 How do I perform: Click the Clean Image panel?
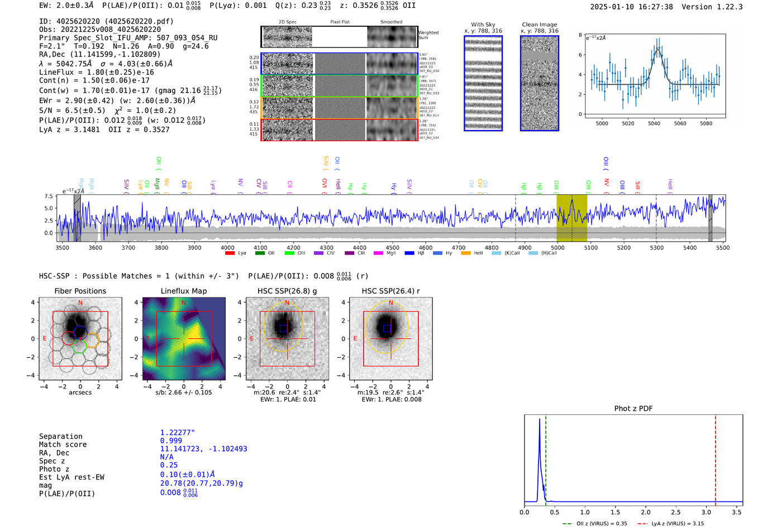[x=540, y=83]
